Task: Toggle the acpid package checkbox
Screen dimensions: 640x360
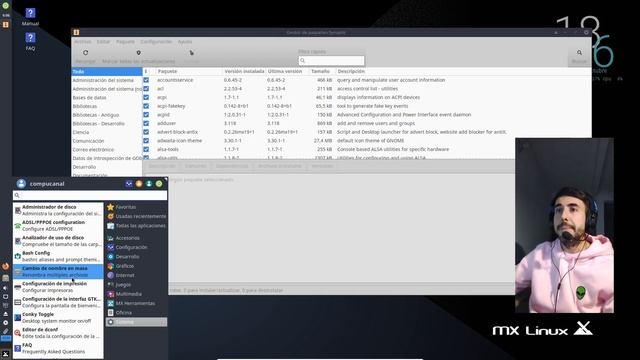Action: tap(146, 115)
